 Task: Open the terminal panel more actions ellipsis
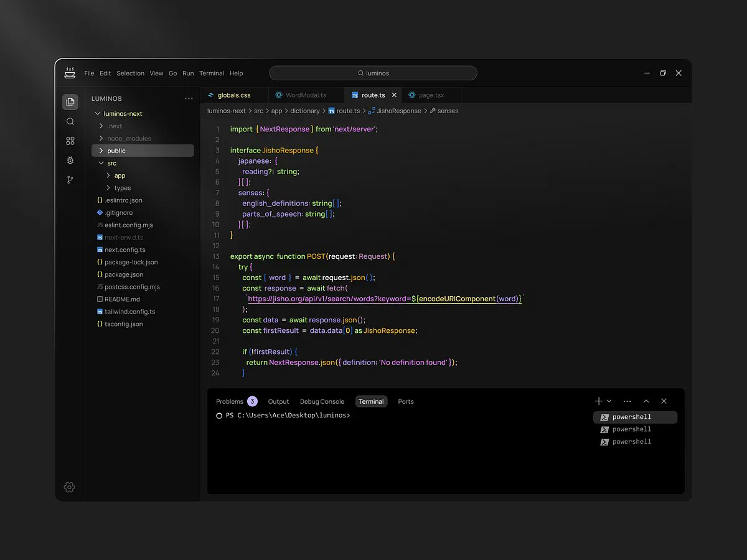tap(627, 401)
